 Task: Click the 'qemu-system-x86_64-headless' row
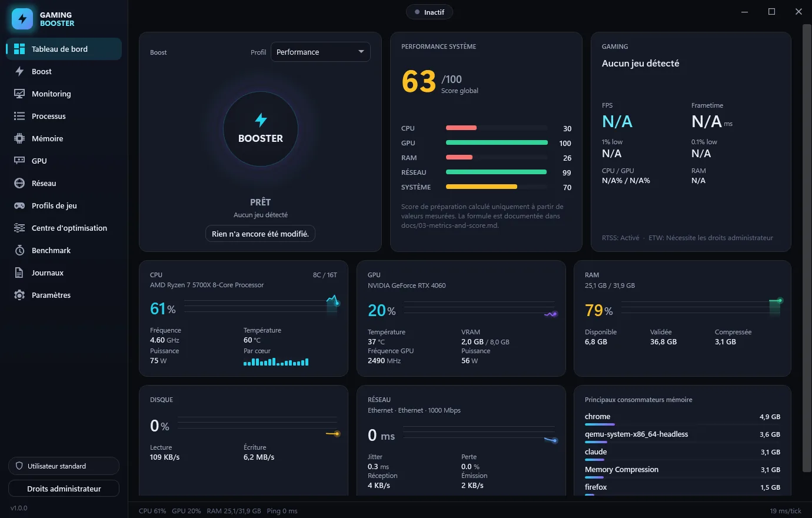click(x=683, y=436)
